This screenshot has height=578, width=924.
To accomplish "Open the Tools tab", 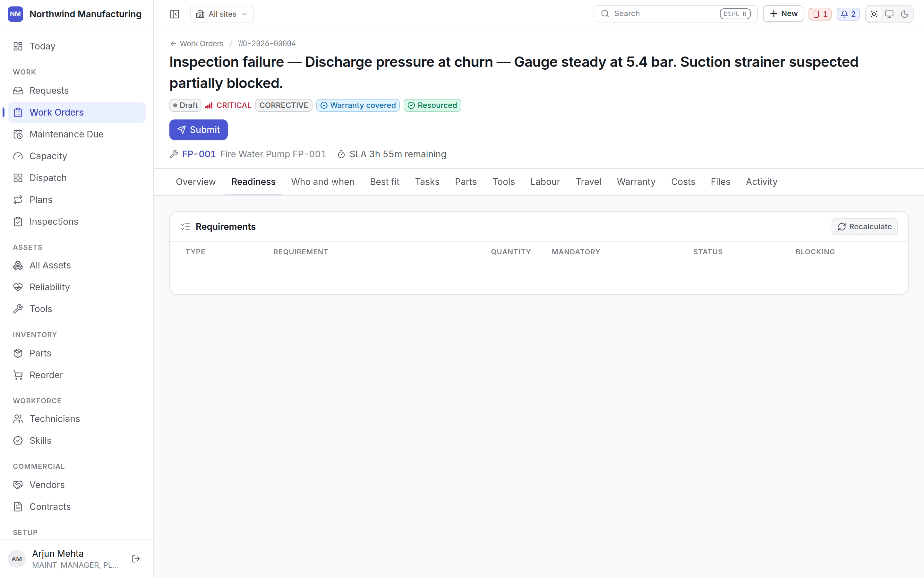I will tap(503, 182).
